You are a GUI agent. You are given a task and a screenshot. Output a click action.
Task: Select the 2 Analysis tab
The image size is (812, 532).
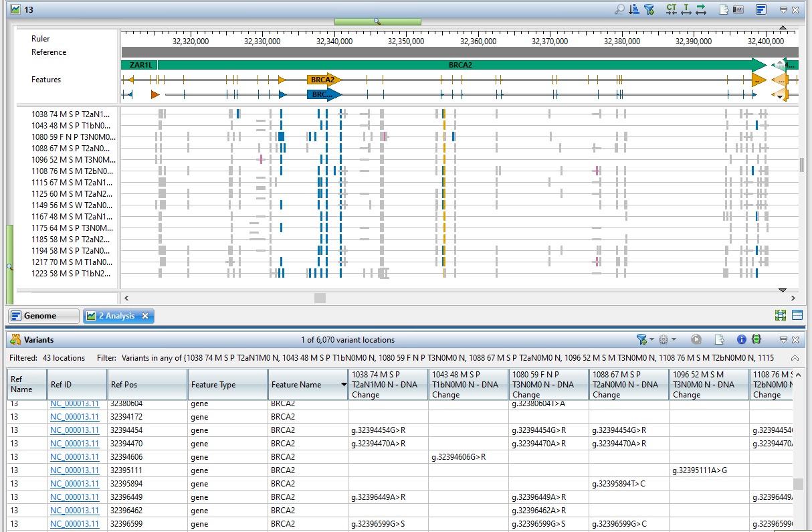(x=116, y=316)
